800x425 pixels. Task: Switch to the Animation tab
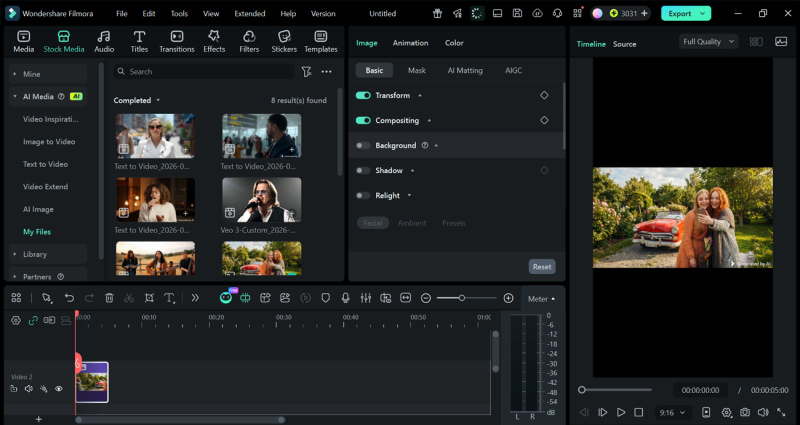point(410,43)
